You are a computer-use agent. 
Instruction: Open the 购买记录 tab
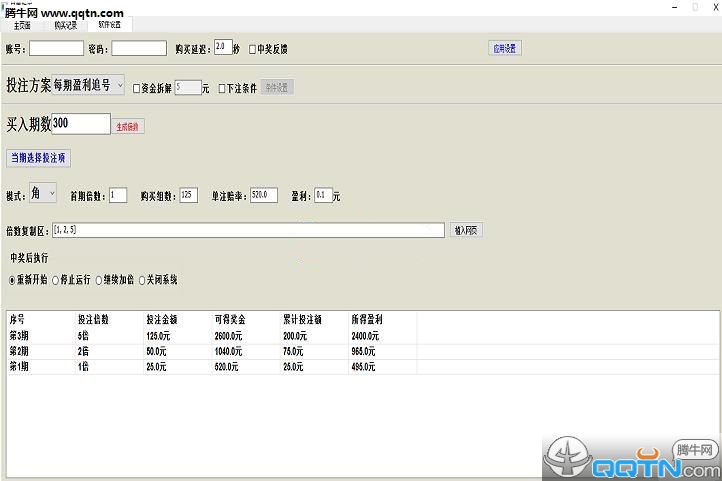click(x=66, y=23)
